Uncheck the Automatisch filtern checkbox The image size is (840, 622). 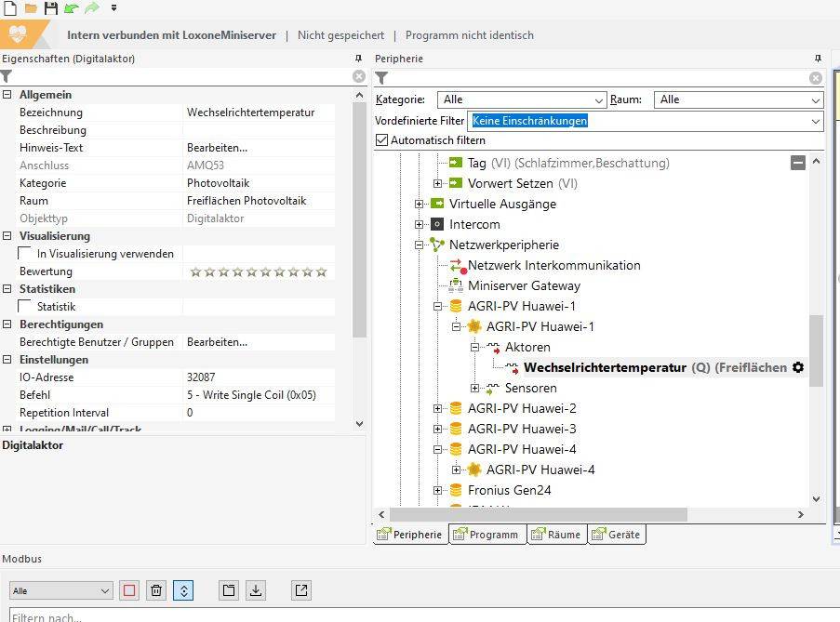click(381, 140)
